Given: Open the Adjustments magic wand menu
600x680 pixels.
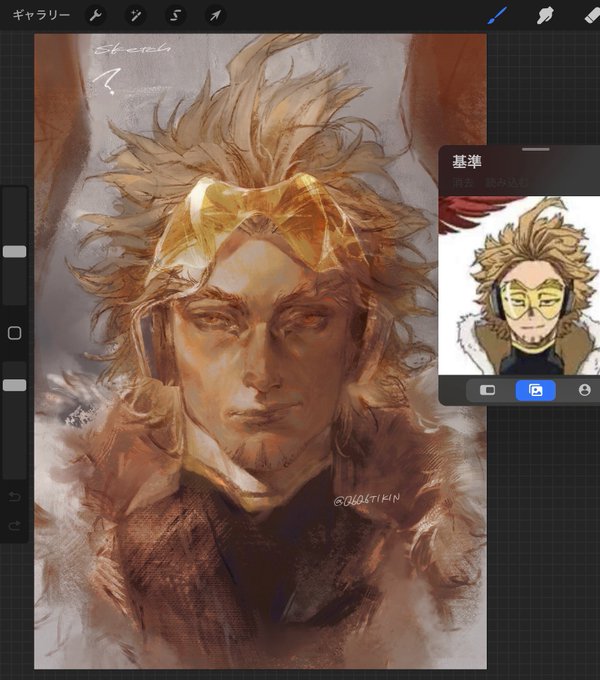Looking at the screenshot, I should (x=135, y=16).
